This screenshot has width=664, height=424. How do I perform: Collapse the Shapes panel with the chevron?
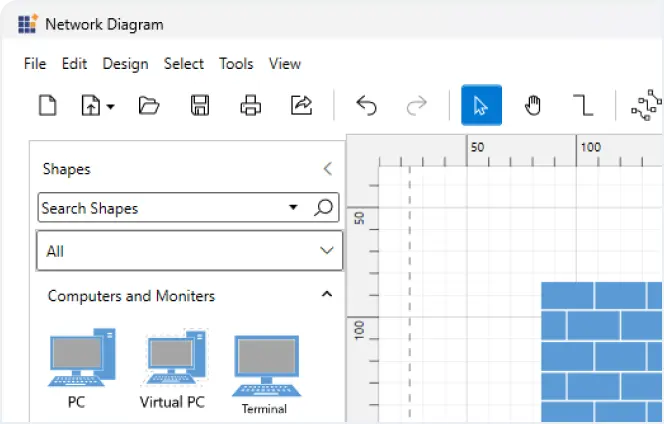click(x=327, y=169)
